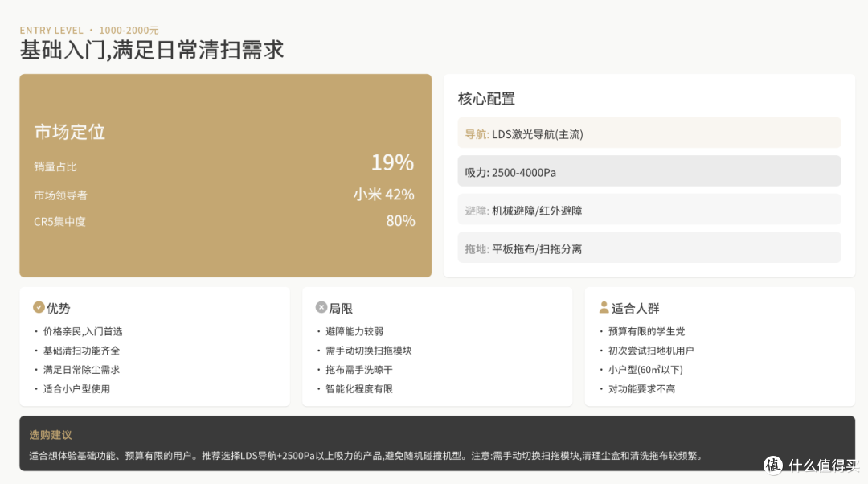The image size is (868, 484).
Task: Click the 19% sales share value
Action: [392, 162]
